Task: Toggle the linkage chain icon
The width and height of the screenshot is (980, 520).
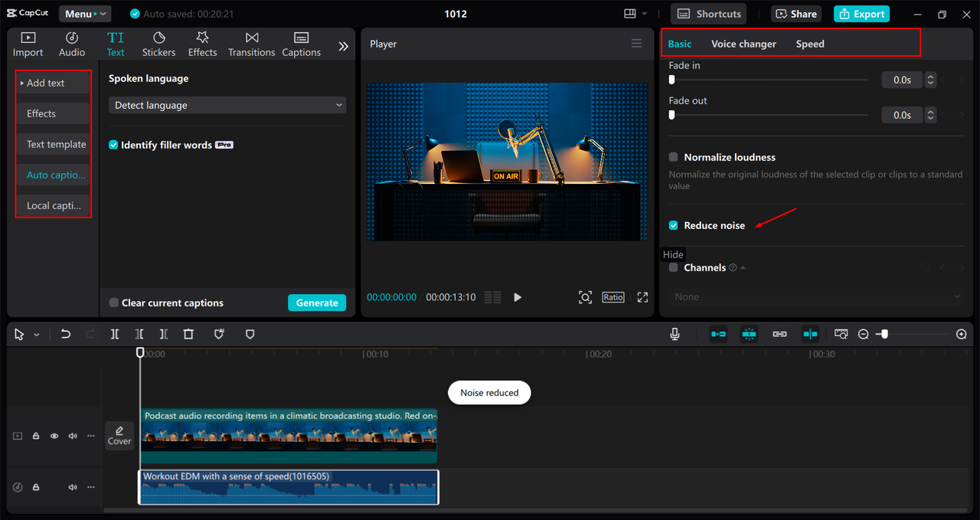Action: (779, 334)
